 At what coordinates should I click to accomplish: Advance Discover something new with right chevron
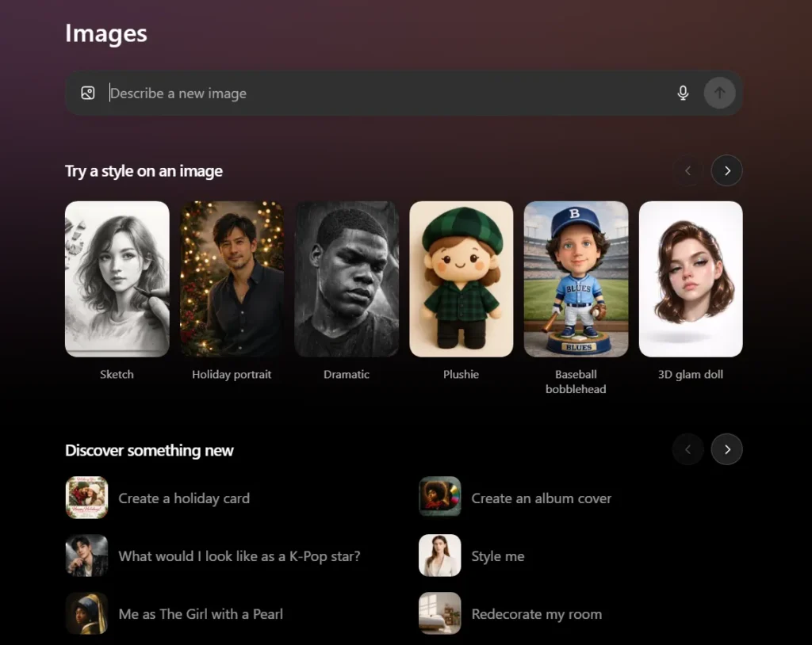(726, 449)
